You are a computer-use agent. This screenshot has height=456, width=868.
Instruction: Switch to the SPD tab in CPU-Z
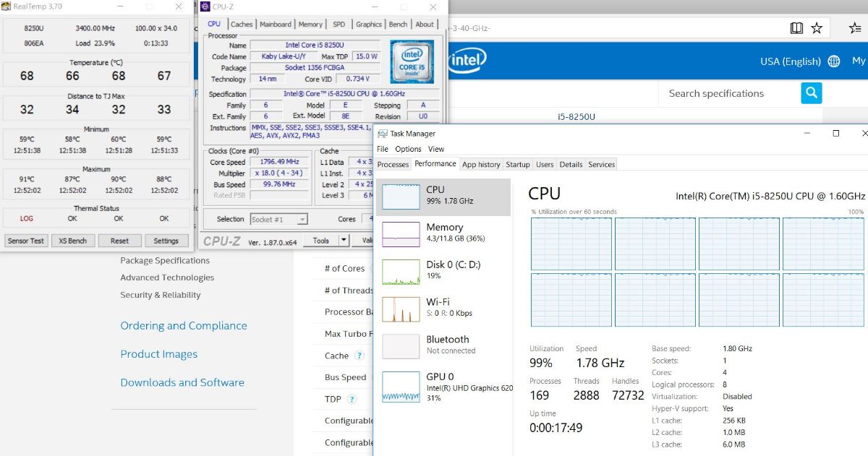click(x=339, y=24)
